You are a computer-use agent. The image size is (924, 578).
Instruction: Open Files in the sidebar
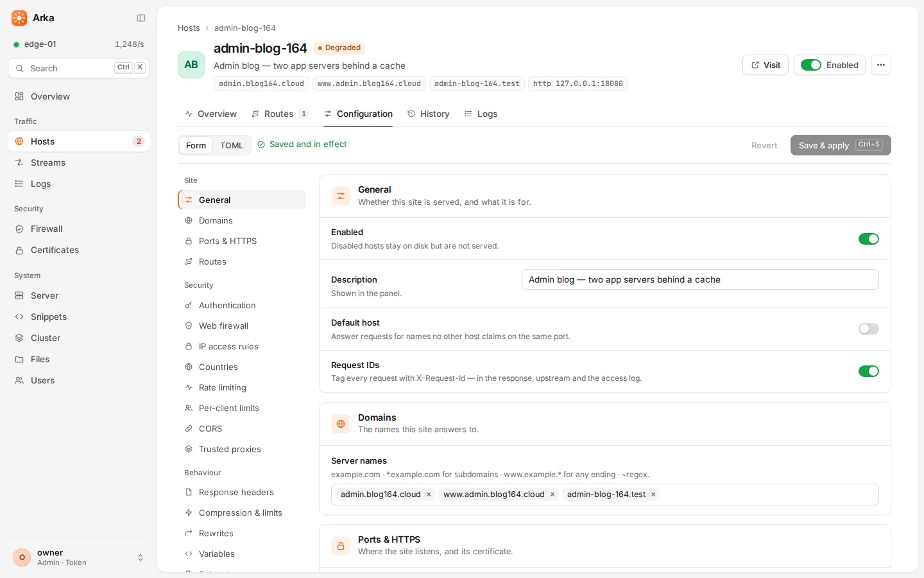coord(79,359)
